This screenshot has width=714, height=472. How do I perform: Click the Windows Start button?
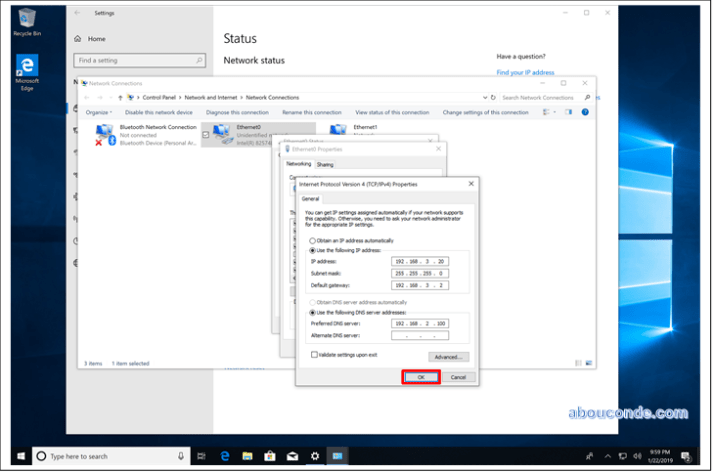point(17,456)
